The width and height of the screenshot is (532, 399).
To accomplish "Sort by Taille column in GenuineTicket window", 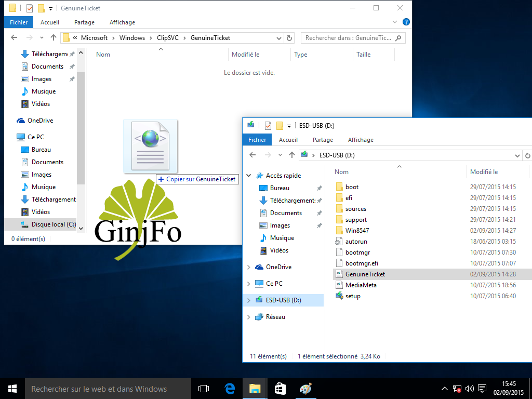I will (363, 54).
